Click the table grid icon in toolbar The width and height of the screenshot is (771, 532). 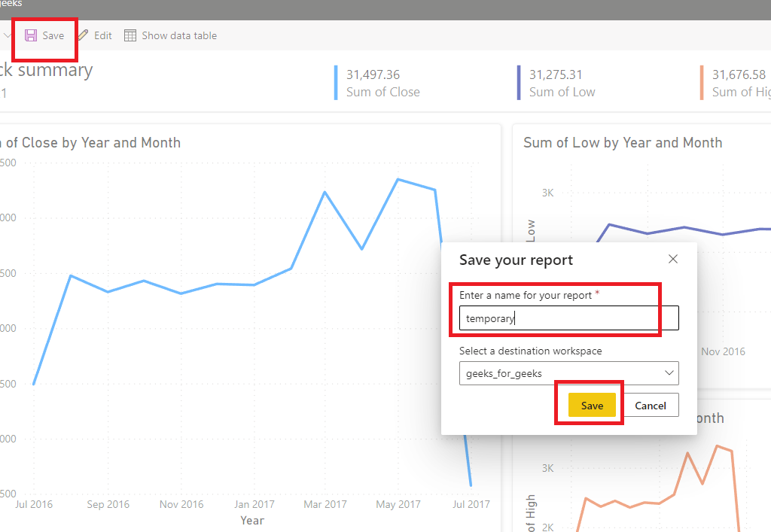tap(130, 35)
